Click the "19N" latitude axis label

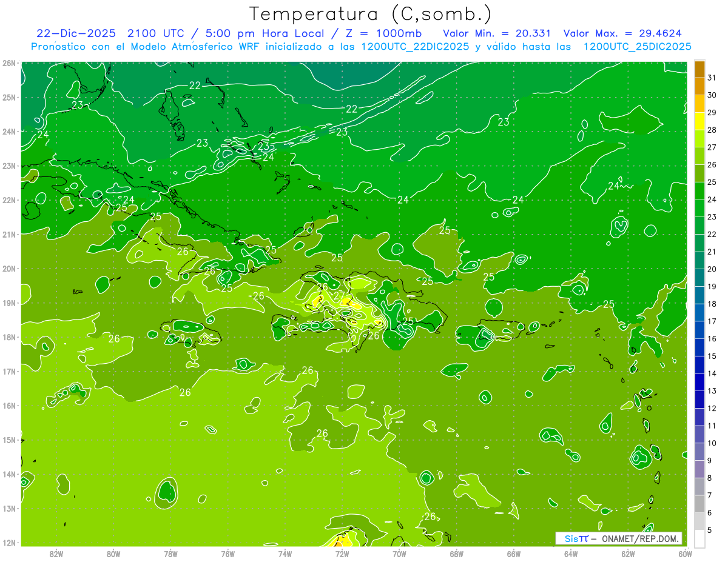click(x=9, y=303)
